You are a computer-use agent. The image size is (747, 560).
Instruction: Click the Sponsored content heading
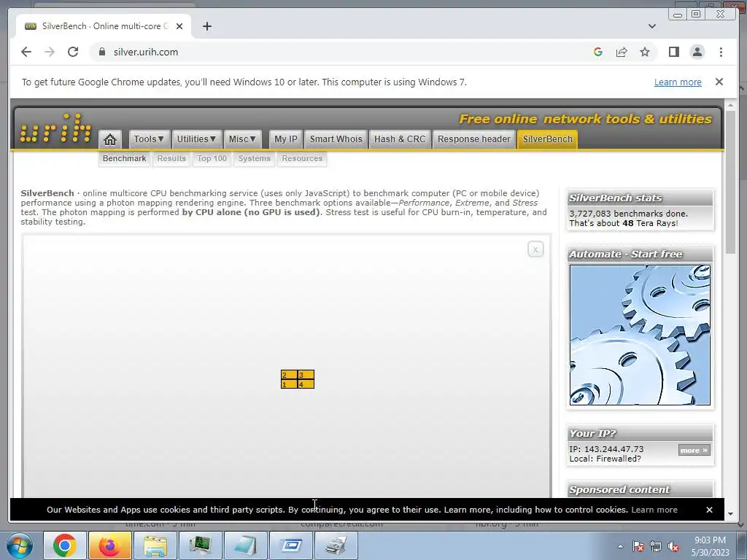coord(619,489)
